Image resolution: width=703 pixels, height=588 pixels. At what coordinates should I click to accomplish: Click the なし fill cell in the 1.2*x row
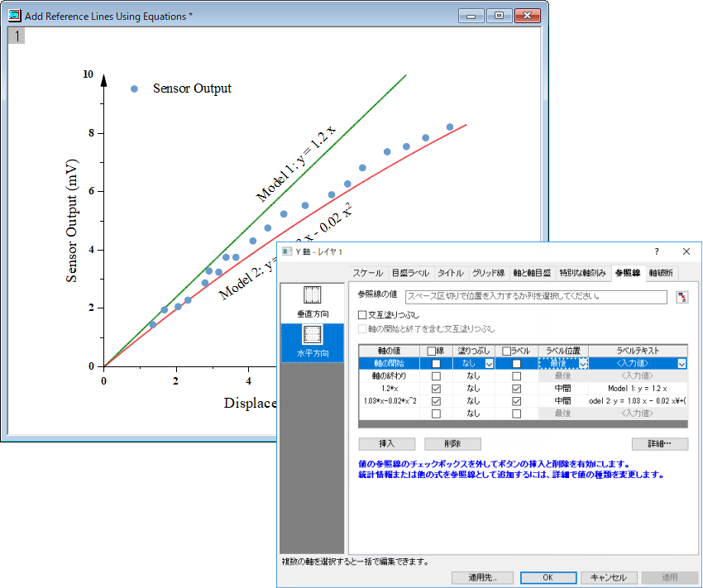473,389
